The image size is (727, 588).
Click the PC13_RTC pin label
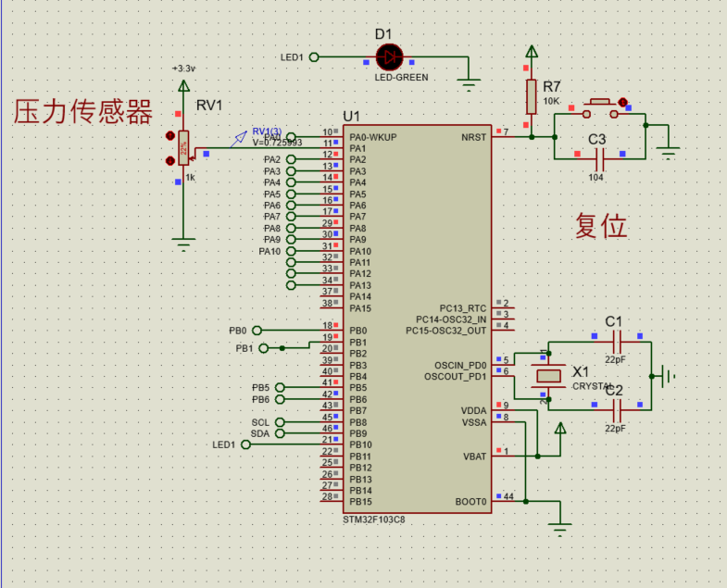[x=463, y=308]
